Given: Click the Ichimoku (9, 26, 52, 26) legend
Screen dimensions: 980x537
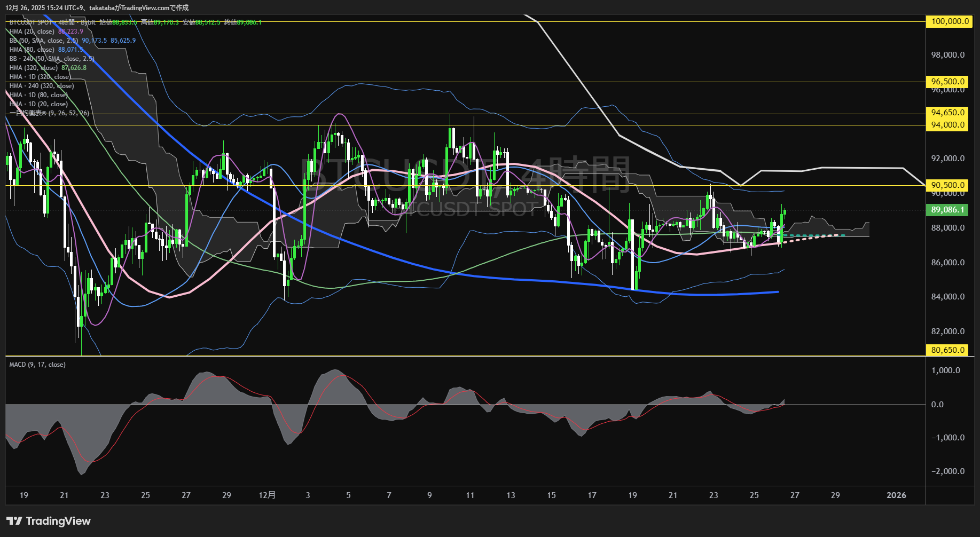Looking at the screenshot, I should pyautogui.click(x=49, y=113).
